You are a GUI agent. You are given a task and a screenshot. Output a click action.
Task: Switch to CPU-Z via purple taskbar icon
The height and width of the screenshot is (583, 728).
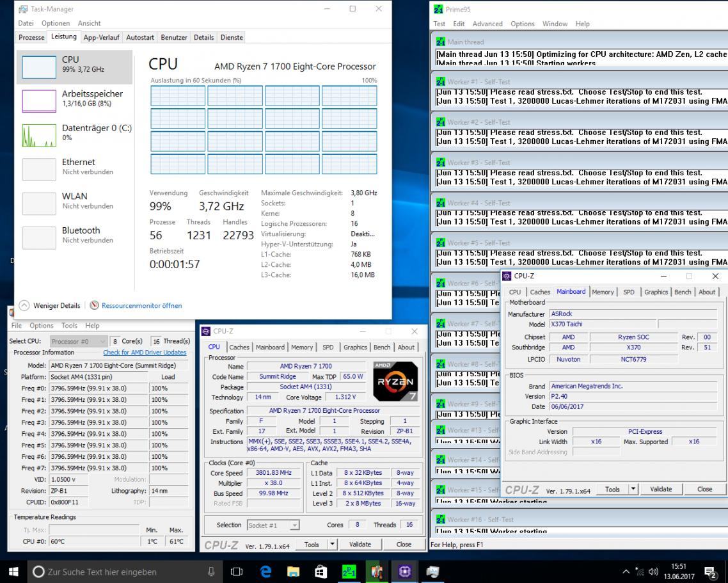404,571
